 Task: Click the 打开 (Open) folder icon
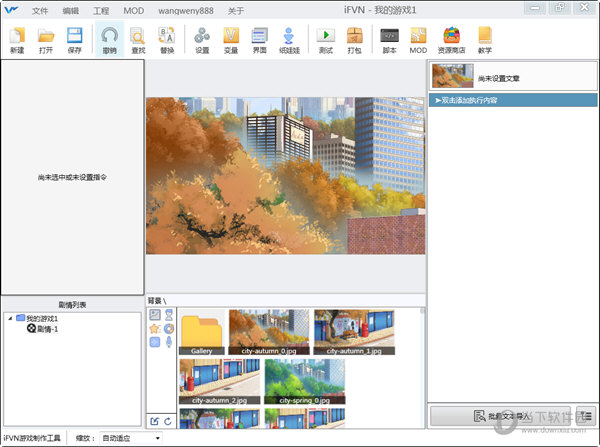[x=46, y=40]
